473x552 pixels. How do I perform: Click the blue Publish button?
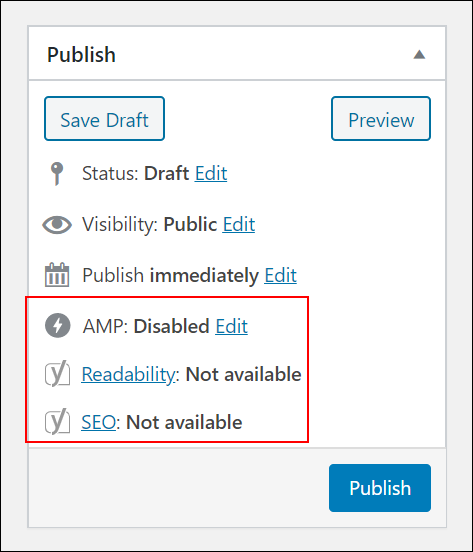coord(380,488)
